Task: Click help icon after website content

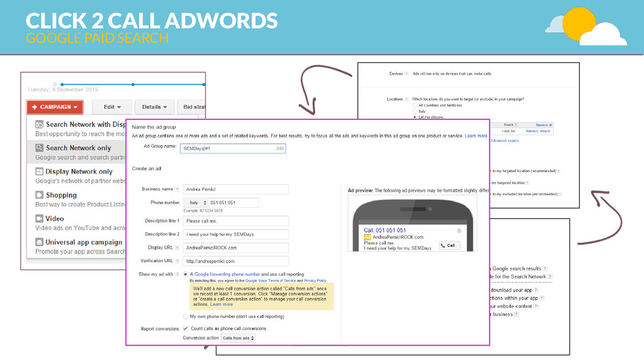Action: point(536,306)
